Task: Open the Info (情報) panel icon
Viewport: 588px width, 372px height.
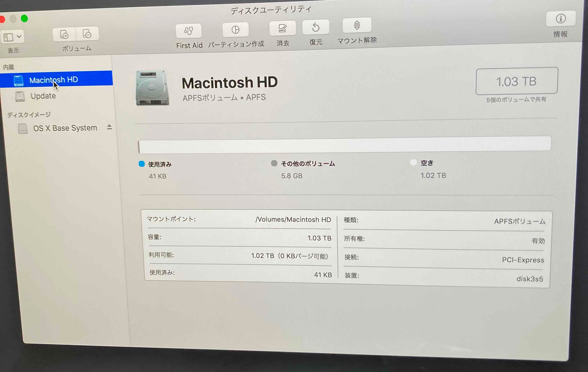Action: 560,19
